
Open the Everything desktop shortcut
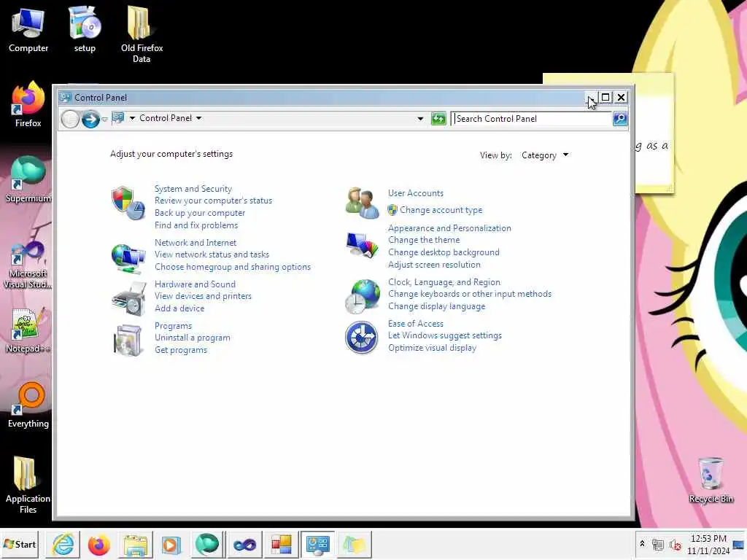[28, 405]
